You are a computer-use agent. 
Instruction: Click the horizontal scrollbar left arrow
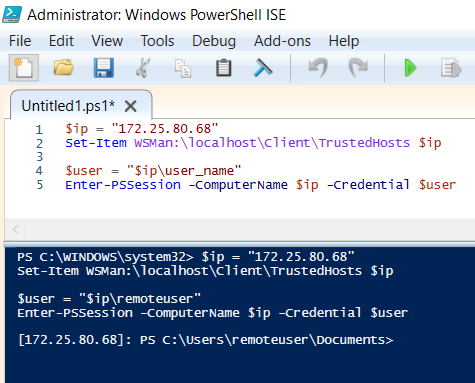tap(15, 229)
